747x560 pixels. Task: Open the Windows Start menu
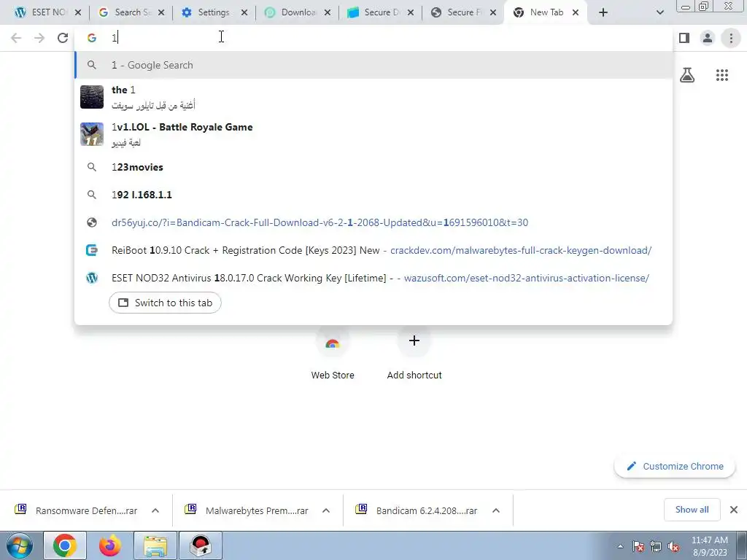pyautogui.click(x=19, y=545)
